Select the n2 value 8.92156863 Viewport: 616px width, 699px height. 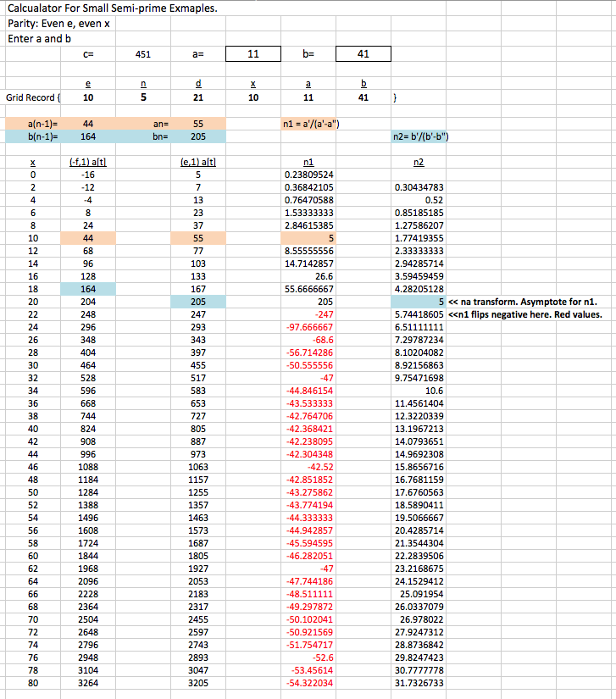(419, 365)
